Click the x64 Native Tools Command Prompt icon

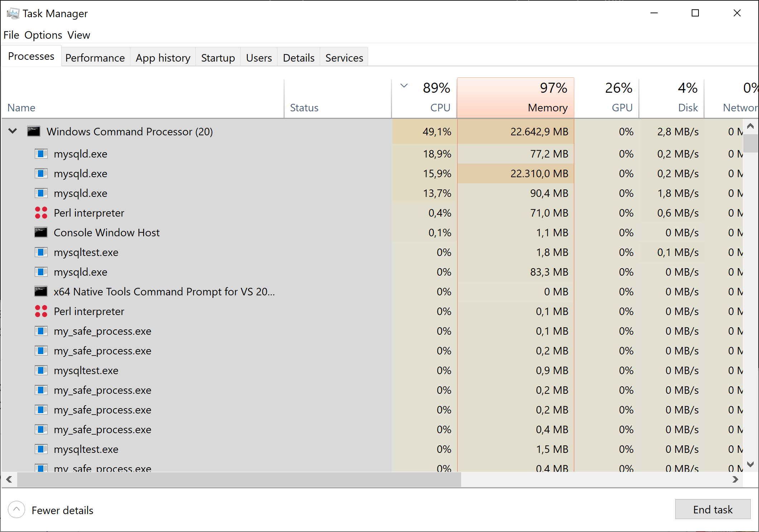point(41,291)
